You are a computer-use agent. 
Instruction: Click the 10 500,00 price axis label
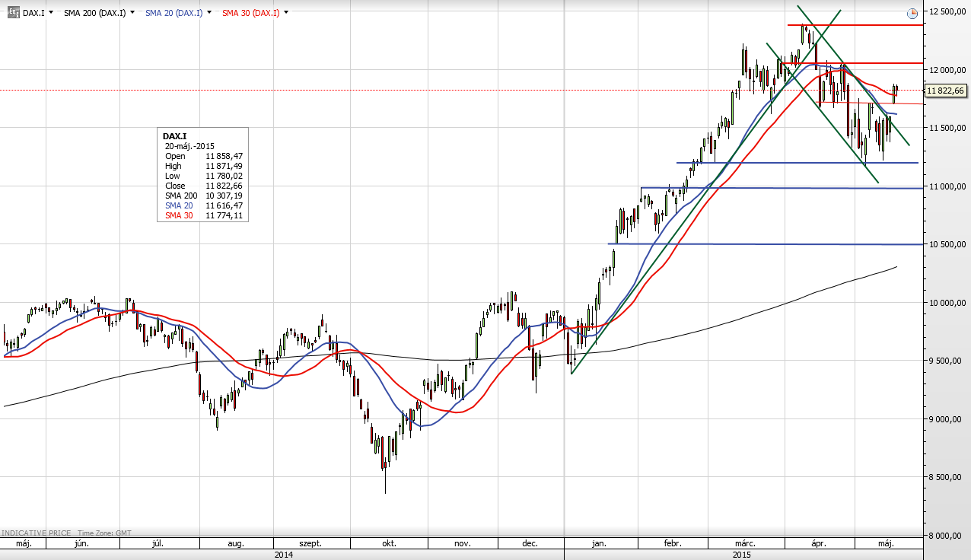(x=948, y=244)
